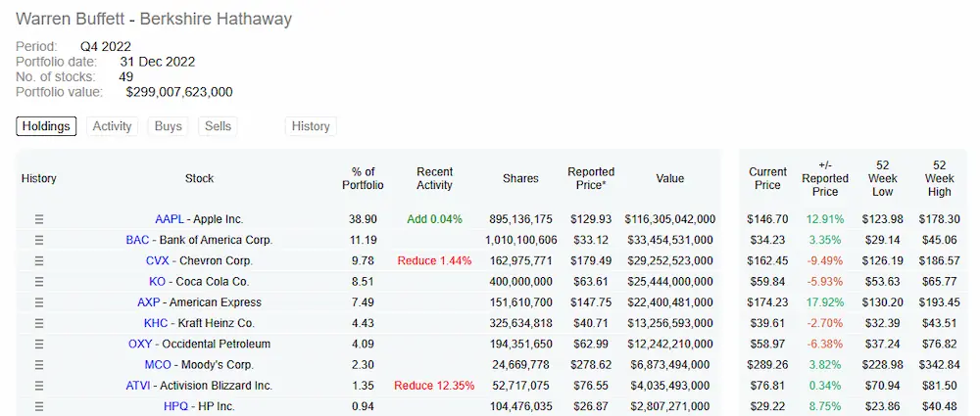Viewport: 980px width, 416px height.
Task: Switch to the Sells tab
Action: pos(218,126)
